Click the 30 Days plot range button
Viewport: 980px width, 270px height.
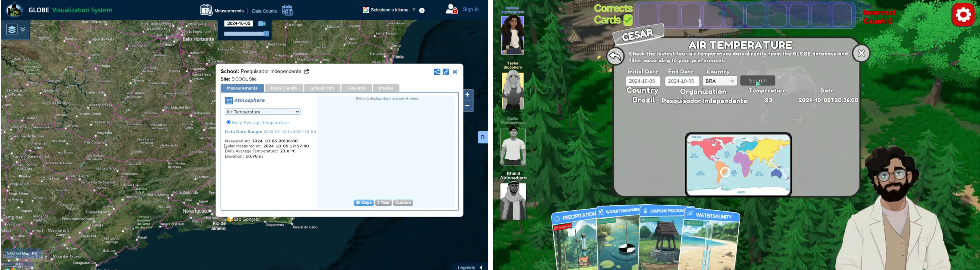363,203
